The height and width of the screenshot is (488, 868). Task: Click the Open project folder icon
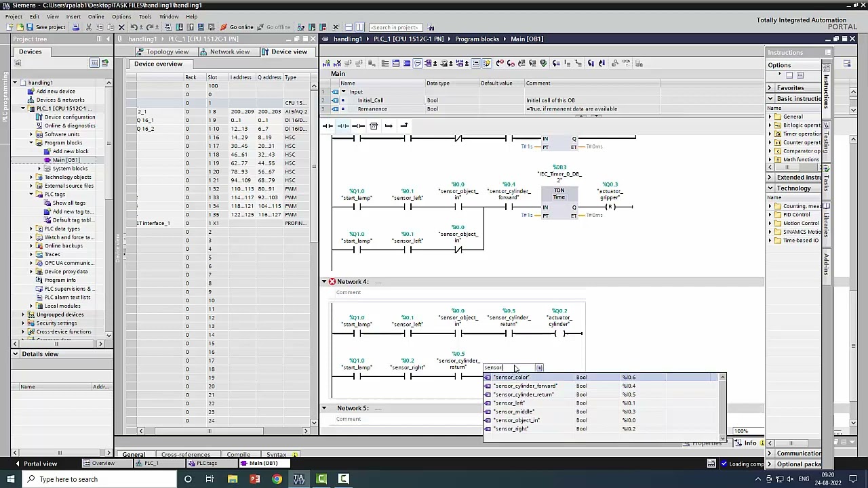pyautogui.click(x=20, y=27)
